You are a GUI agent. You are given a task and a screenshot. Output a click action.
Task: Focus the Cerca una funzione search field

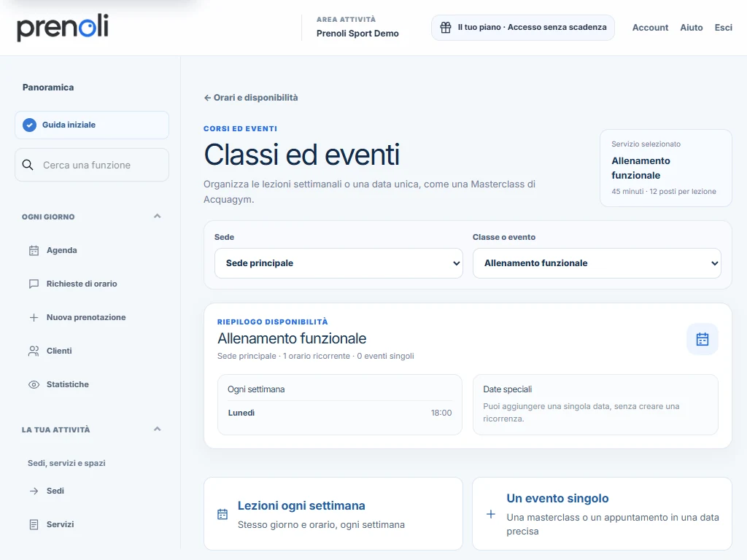92,165
